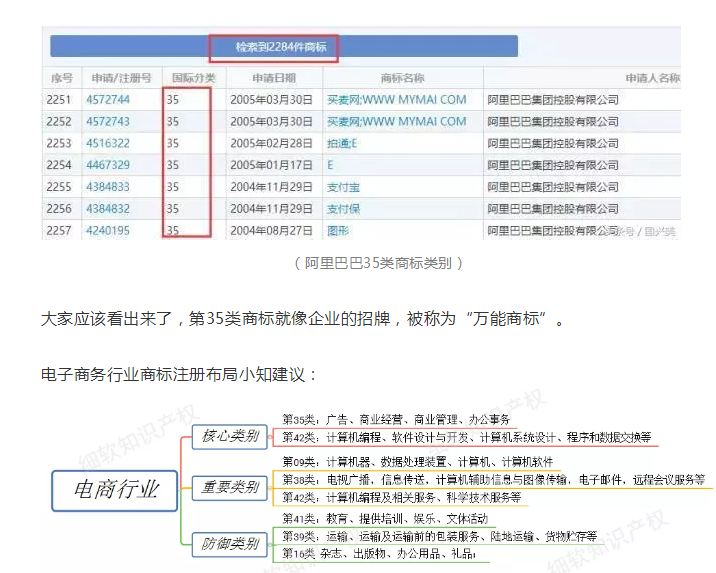Open application number 4572743 link
Screen dimensions: 716x573
pos(107,122)
